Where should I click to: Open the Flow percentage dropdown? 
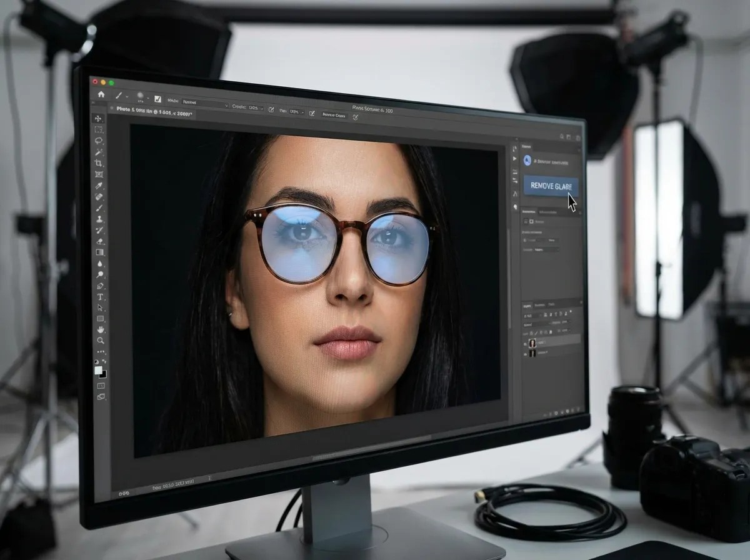click(297, 112)
